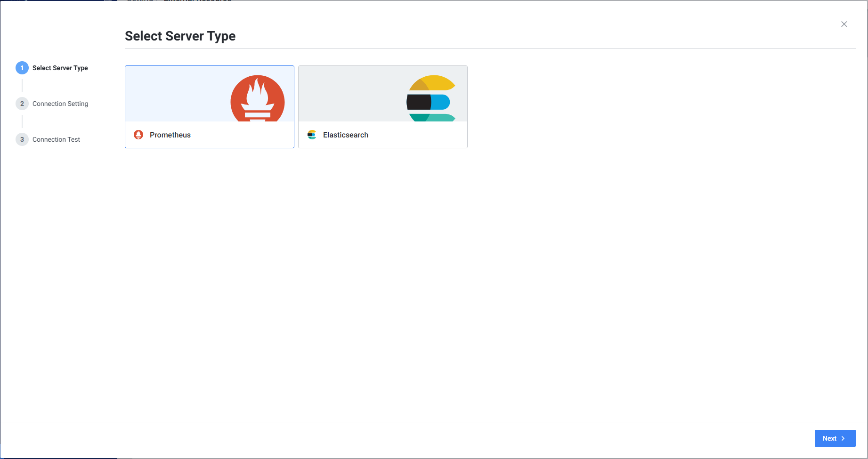868x459 pixels.
Task: Open the Select Server Type step label
Action: click(60, 68)
